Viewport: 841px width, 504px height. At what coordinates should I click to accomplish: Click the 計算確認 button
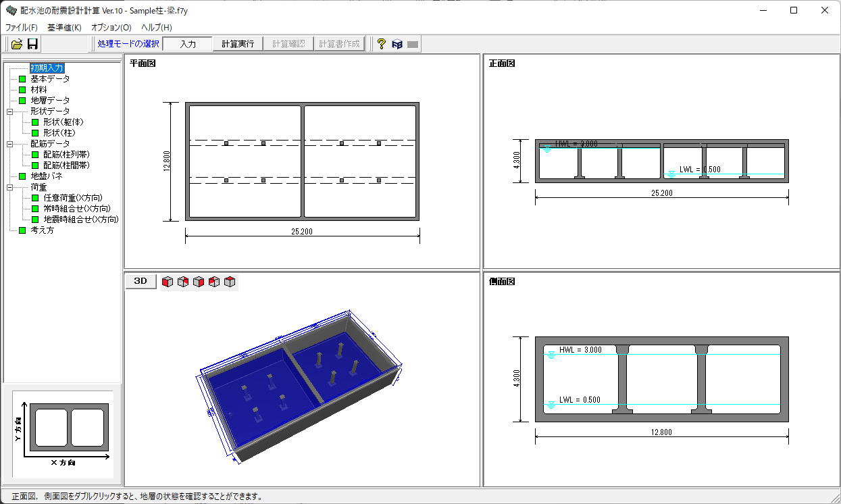[288, 44]
